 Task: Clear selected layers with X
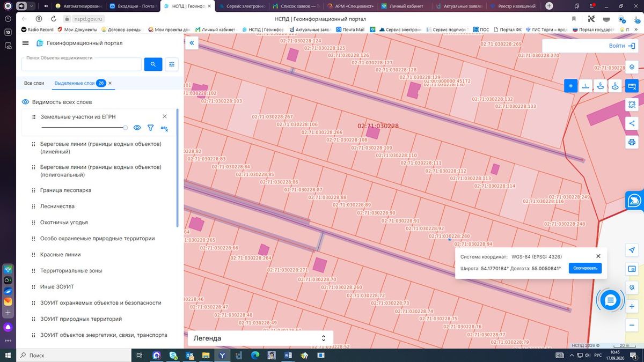click(110, 83)
